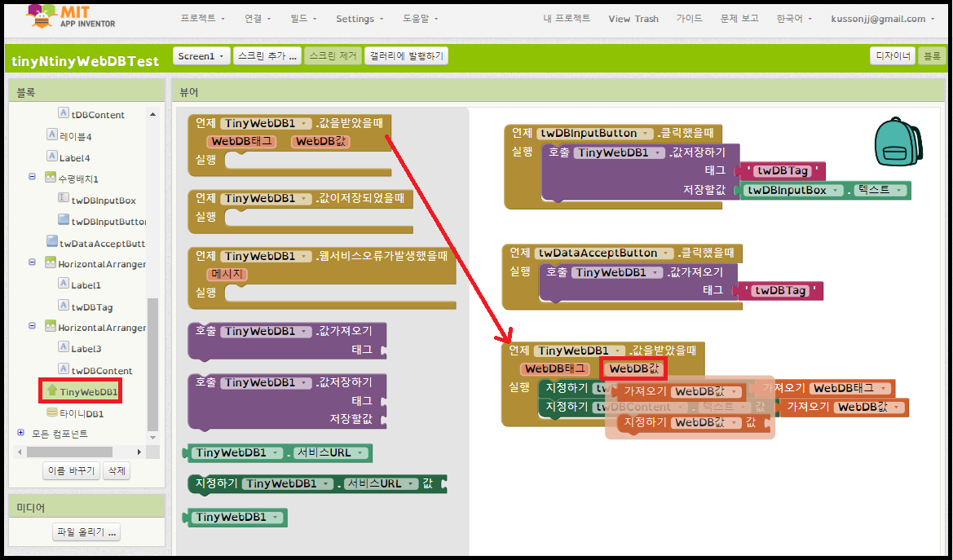Open the 연결 menu
Screen dimensions: 953x560
coord(258,19)
